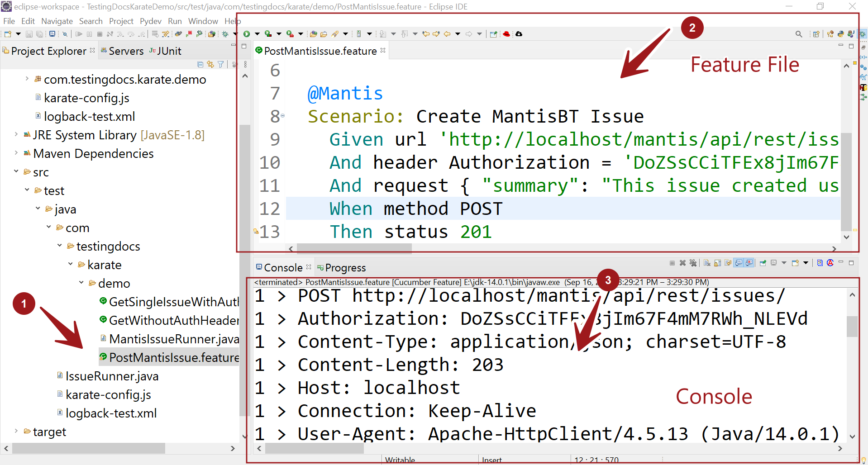
Task: Close the Project Explorer tab
Action: click(x=92, y=50)
